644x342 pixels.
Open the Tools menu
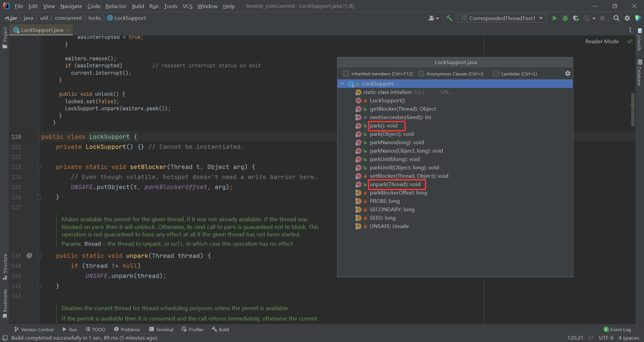click(171, 6)
